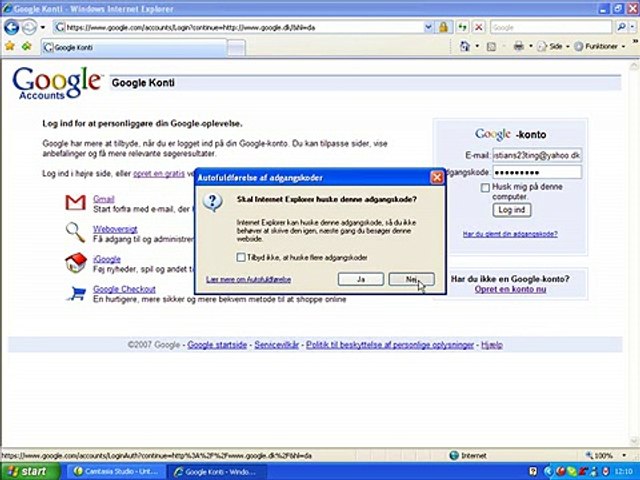Click the Servicevilkår footer link

point(277,345)
